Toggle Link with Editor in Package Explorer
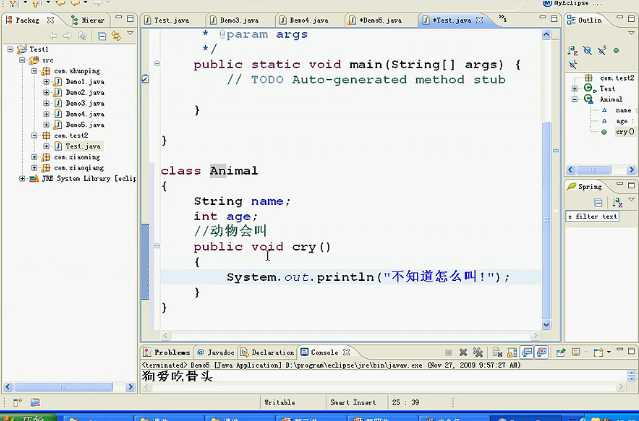The width and height of the screenshot is (639, 421). tap(117, 36)
